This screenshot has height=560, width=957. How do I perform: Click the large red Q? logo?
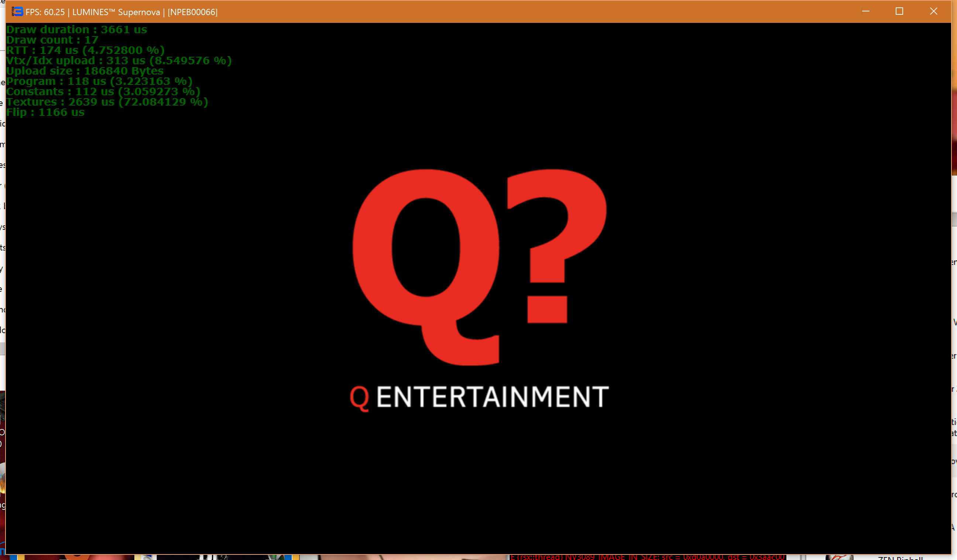click(x=479, y=267)
